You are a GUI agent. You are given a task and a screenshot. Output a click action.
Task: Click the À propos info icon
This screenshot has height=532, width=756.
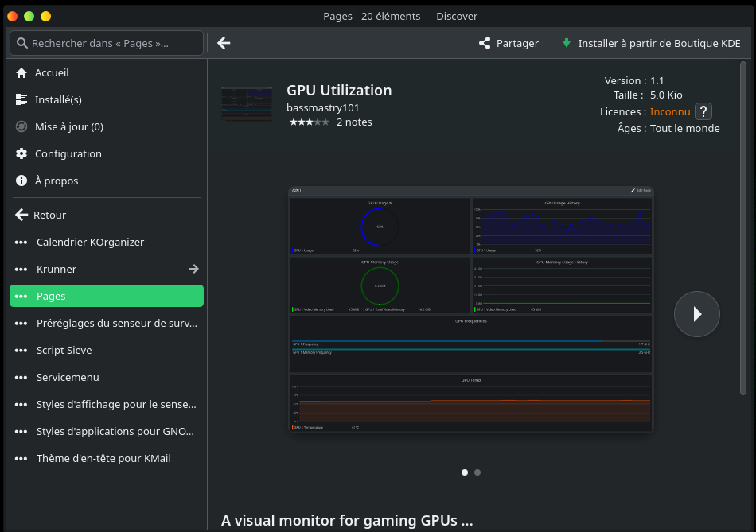click(21, 181)
